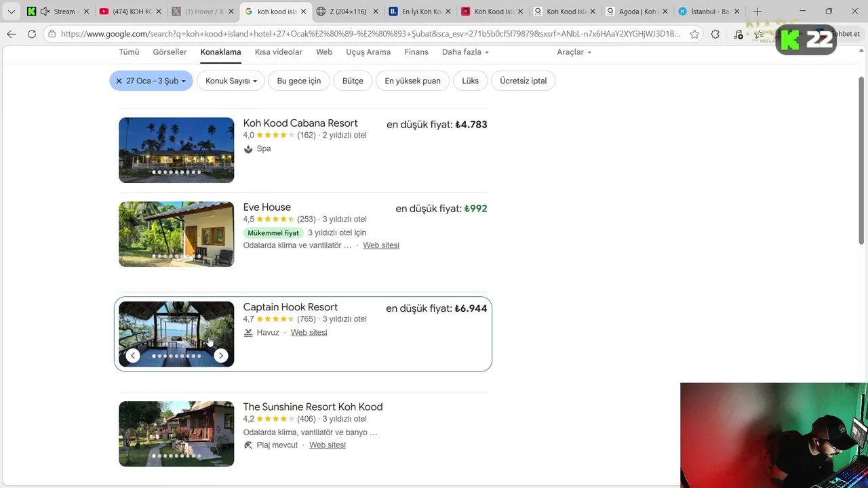Bookmark this page with the star icon
Image resolution: width=868 pixels, height=488 pixels.
(x=694, y=34)
